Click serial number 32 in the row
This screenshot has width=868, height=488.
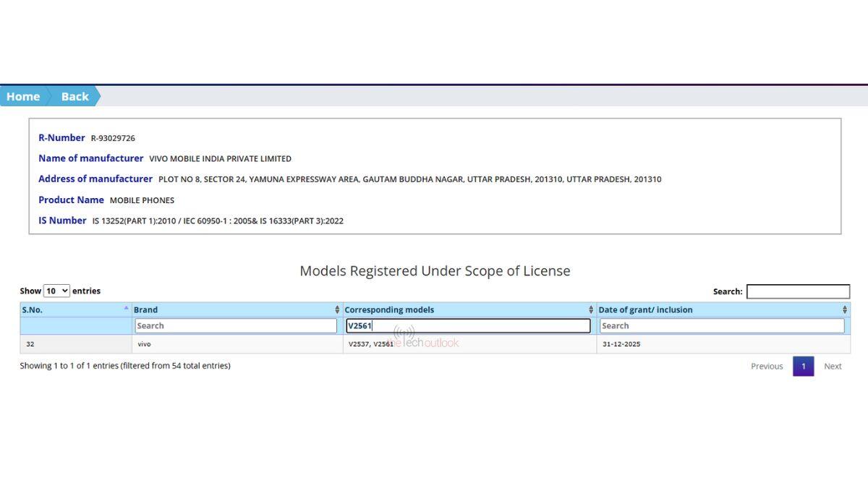(30, 344)
